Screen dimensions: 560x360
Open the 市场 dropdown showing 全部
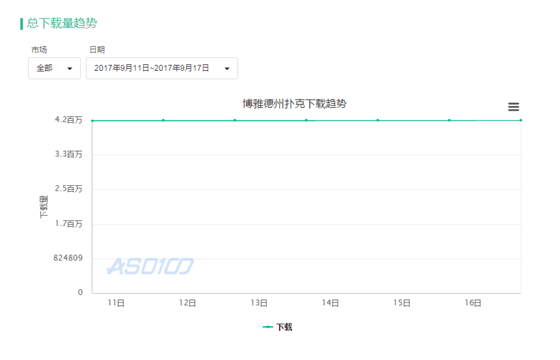(54, 68)
